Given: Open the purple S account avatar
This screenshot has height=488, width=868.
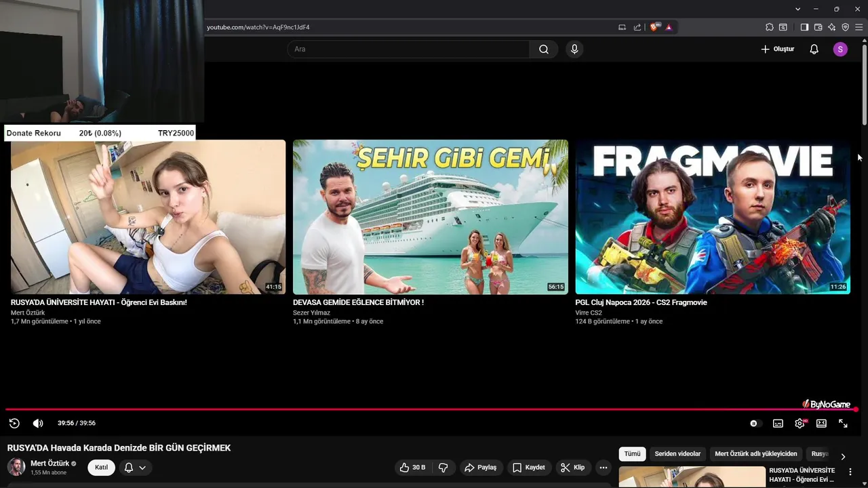Looking at the screenshot, I should [840, 49].
